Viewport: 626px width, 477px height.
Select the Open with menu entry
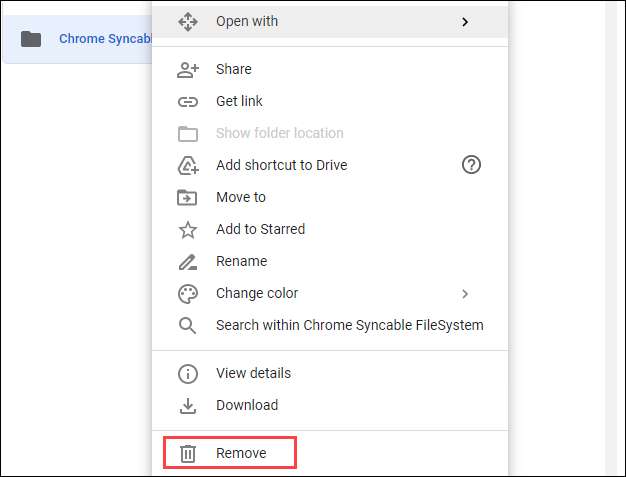pyautogui.click(x=247, y=21)
